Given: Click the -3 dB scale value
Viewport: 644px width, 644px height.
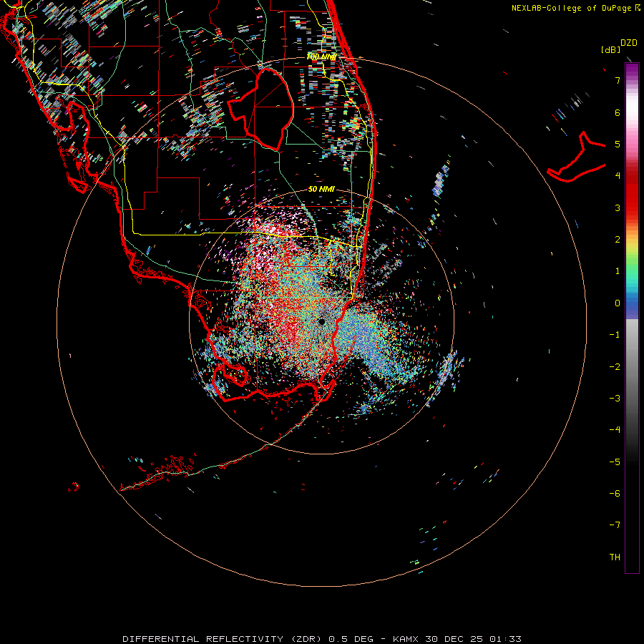Looking at the screenshot, I should [615, 399].
